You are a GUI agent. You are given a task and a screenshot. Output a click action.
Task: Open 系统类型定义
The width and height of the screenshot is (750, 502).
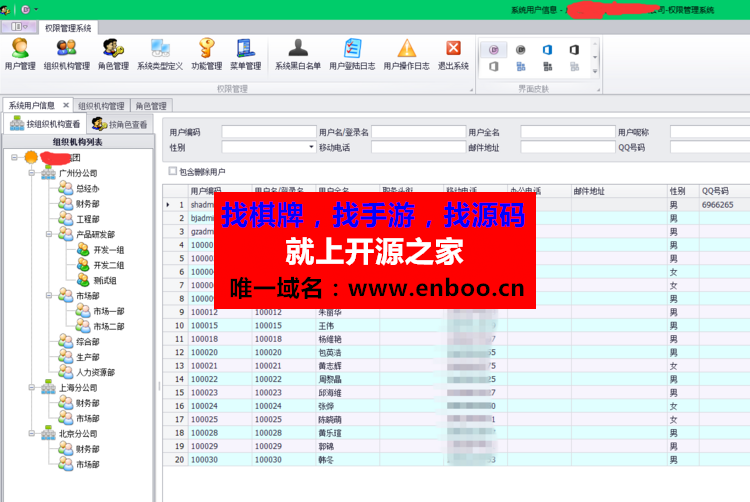[160, 54]
